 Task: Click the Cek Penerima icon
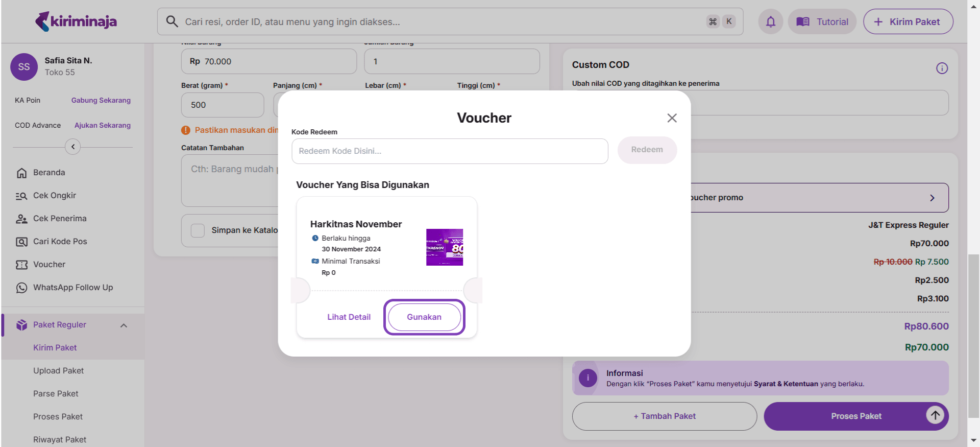point(21,219)
